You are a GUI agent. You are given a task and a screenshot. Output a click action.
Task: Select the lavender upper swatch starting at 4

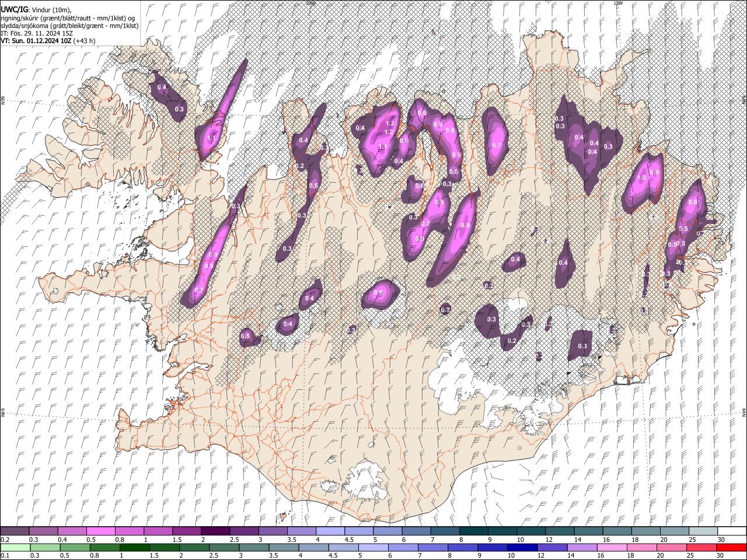click(x=330, y=531)
